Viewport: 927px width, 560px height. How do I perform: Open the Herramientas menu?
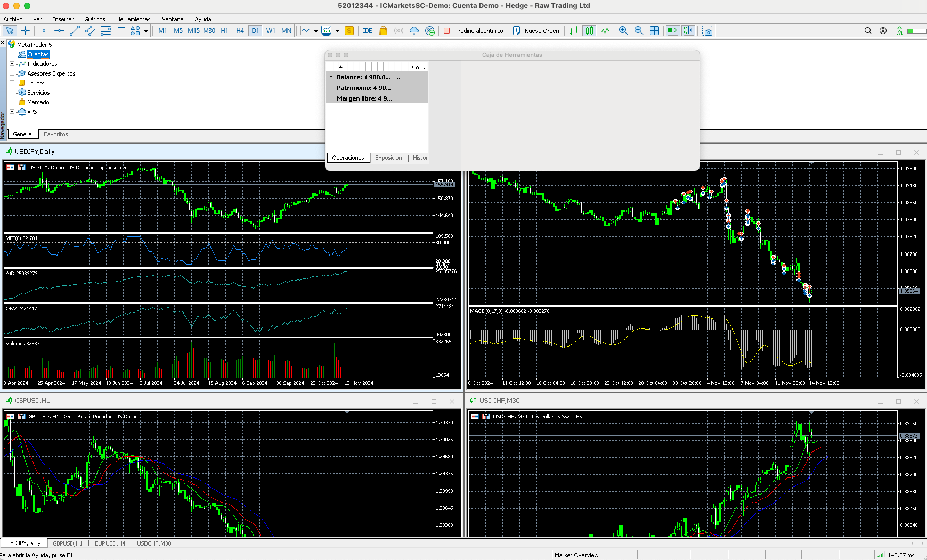point(133,19)
